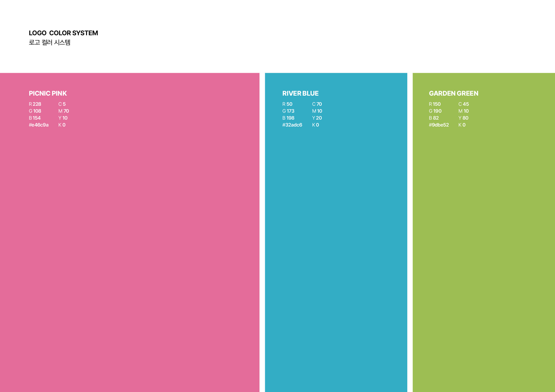Click the Y 80 value in green panel

coord(463,118)
